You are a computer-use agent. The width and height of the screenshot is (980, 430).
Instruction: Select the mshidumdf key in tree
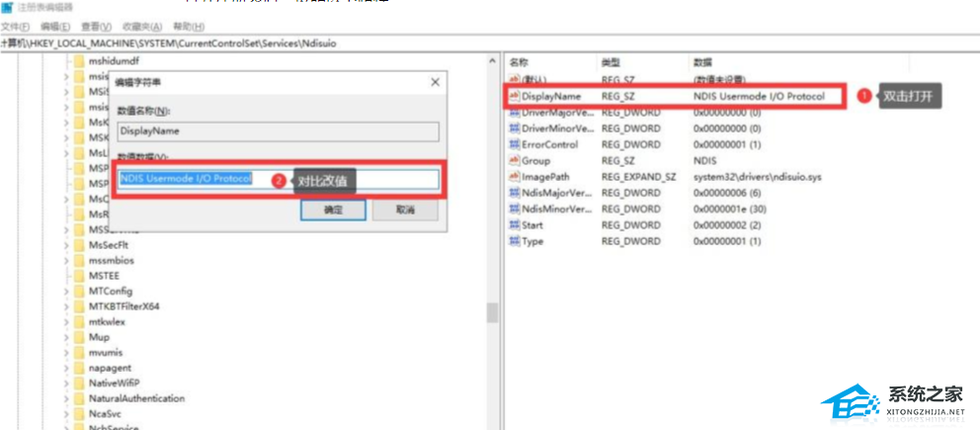114,61
